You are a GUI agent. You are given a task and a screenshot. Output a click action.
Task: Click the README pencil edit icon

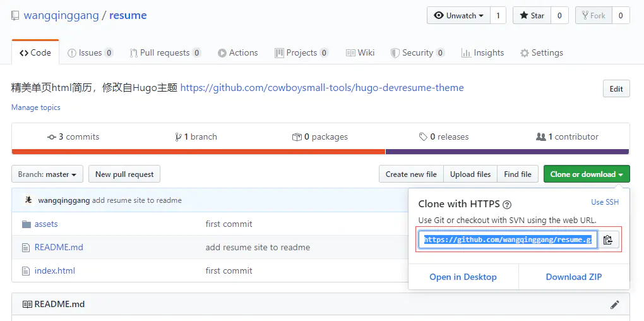coord(615,305)
